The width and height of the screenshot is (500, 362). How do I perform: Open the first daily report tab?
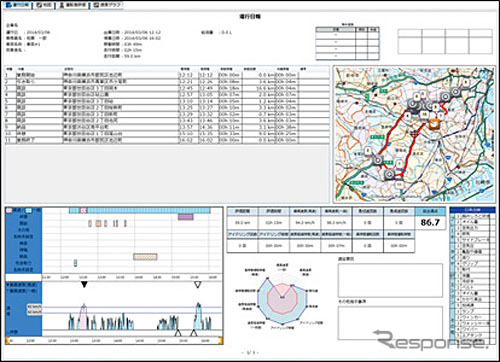click(x=18, y=5)
